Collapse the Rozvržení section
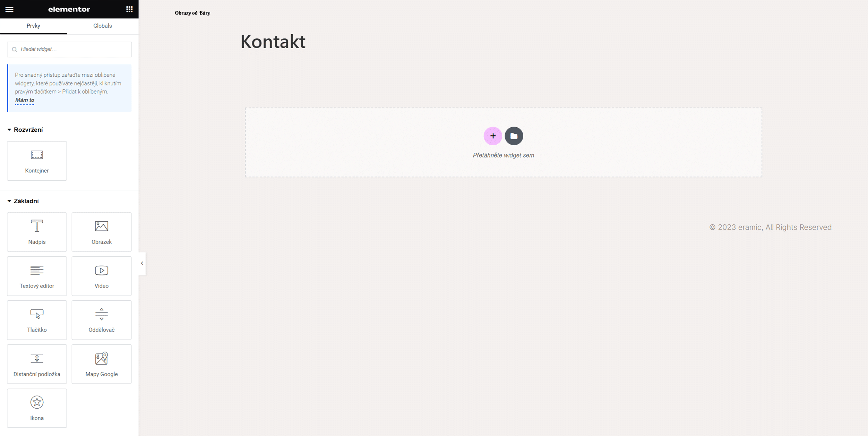 (25, 130)
